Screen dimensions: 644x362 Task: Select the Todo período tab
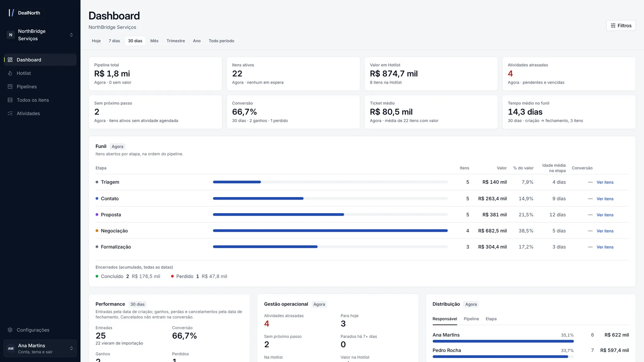coord(221,41)
